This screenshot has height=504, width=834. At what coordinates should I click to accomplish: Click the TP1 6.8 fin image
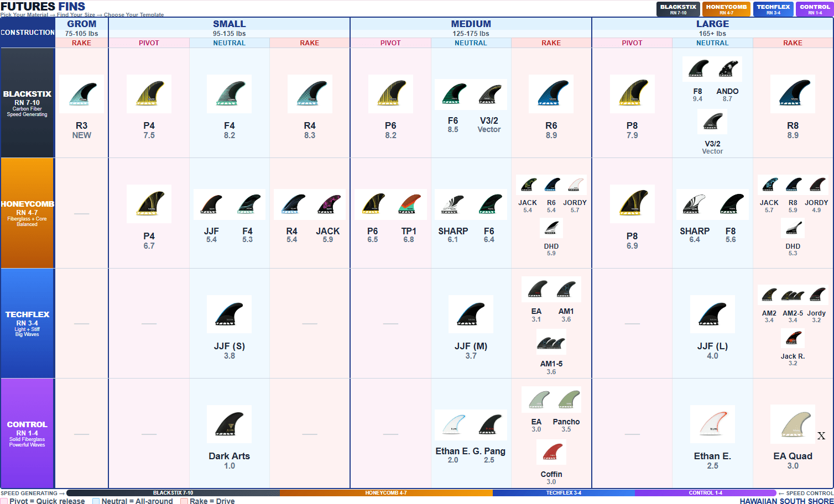[x=409, y=203]
